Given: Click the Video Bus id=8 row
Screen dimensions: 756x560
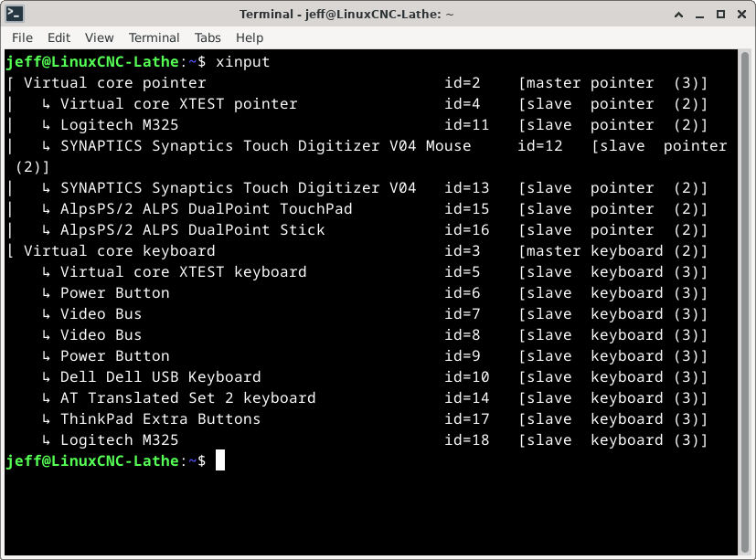Looking at the screenshot, I should (x=374, y=335).
